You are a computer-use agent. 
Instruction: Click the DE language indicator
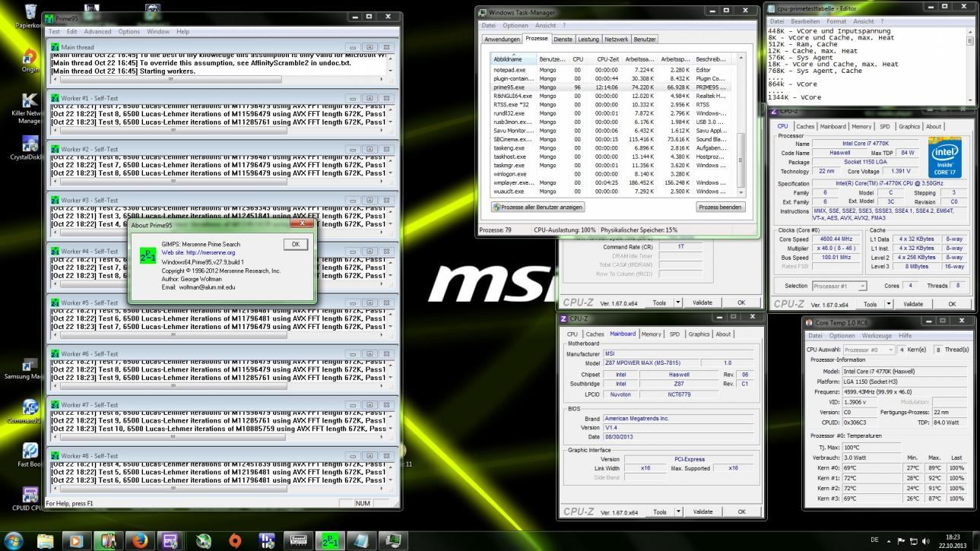click(x=874, y=541)
